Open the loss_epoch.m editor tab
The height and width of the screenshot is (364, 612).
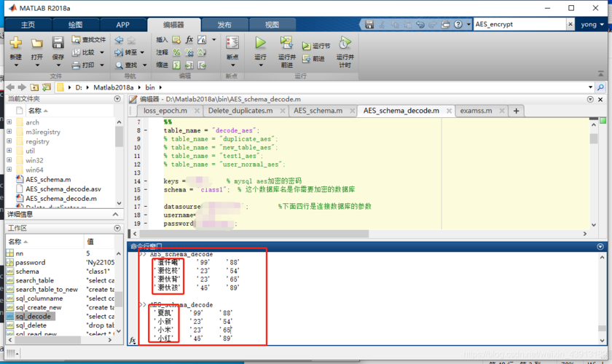tap(165, 111)
